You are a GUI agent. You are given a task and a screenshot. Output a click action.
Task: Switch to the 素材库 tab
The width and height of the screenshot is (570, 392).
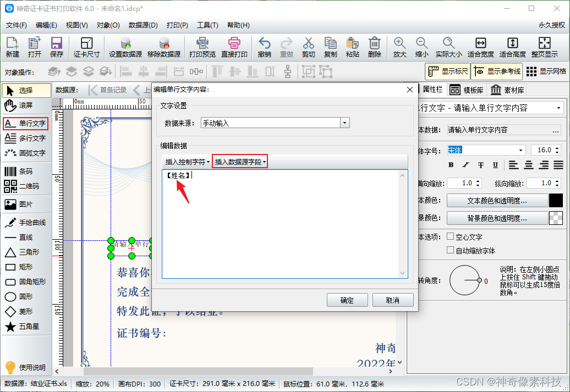pos(507,90)
